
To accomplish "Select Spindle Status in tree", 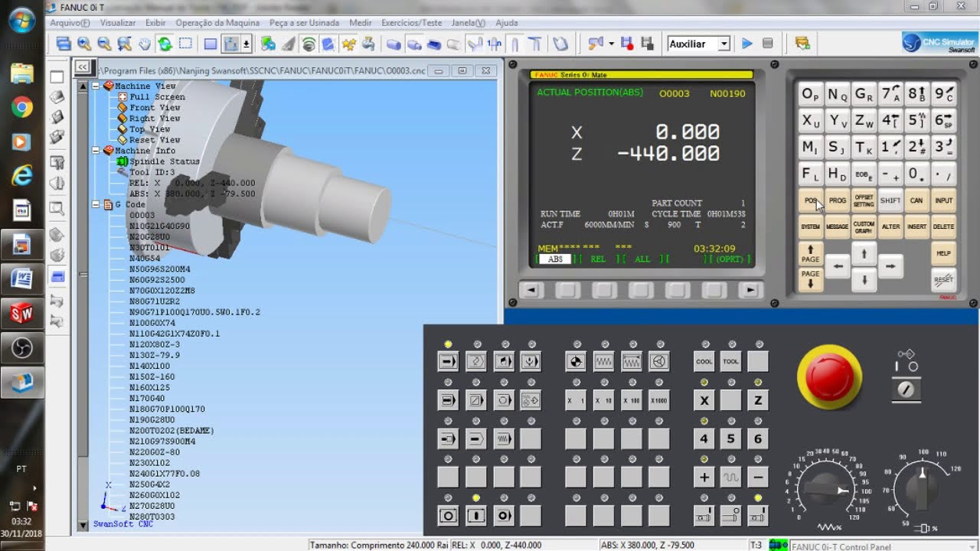I will tap(164, 161).
